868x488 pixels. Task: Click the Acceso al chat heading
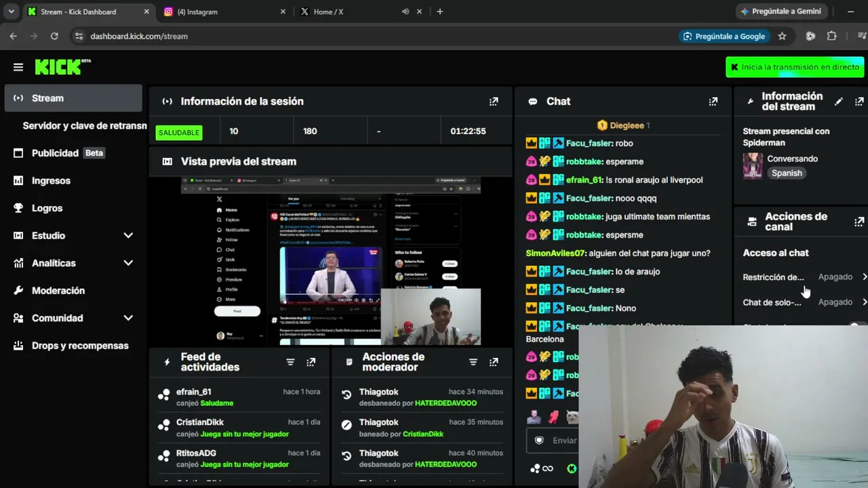click(776, 253)
